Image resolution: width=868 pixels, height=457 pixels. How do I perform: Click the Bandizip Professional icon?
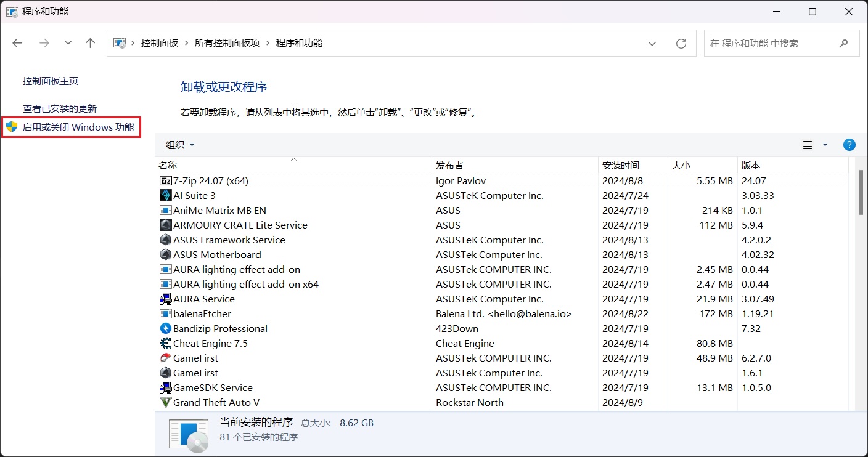[x=165, y=328]
